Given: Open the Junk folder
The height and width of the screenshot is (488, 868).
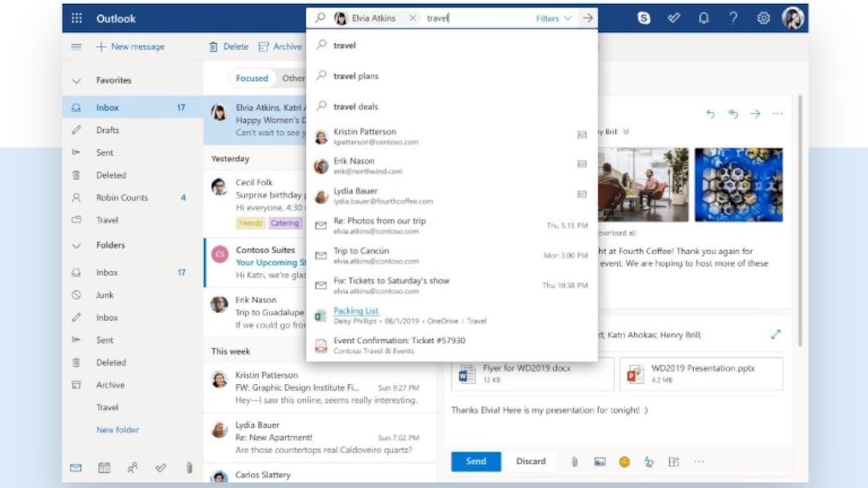Looking at the screenshot, I should click(133, 295).
